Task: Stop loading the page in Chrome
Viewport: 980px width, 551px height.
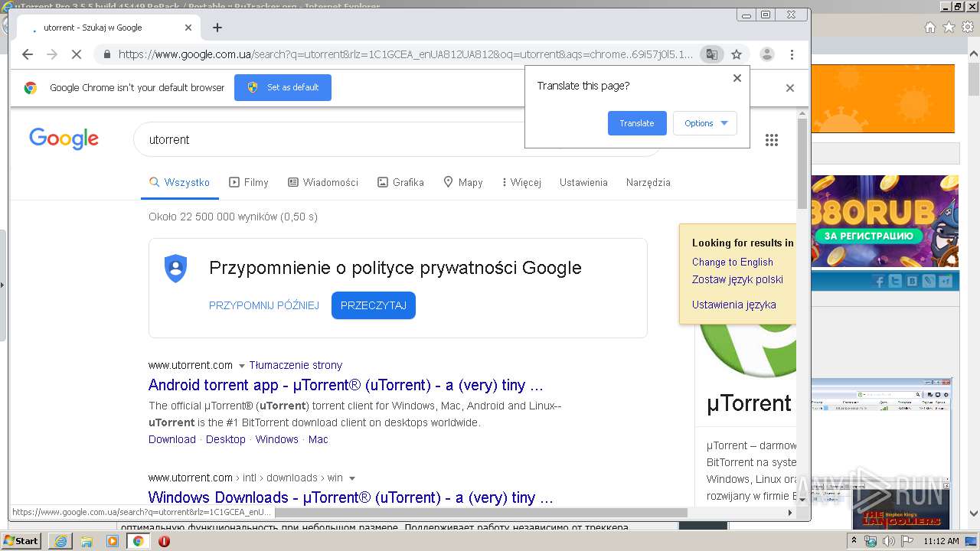Action: click(77, 54)
